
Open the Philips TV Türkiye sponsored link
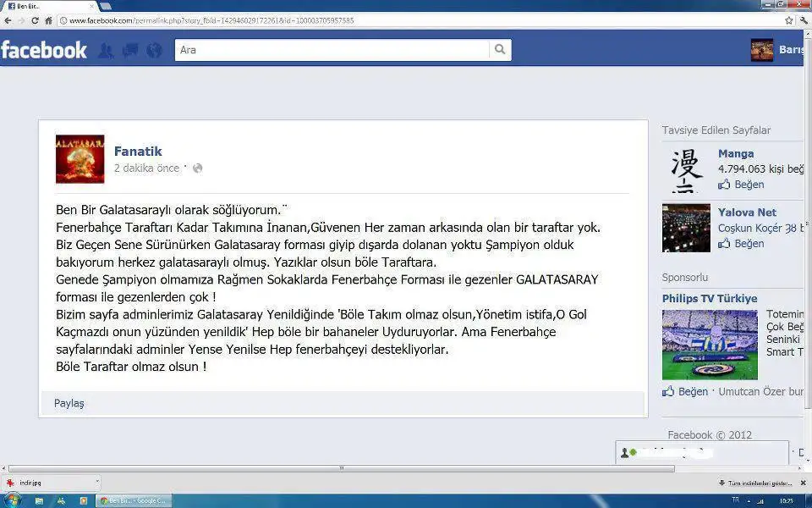tap(710, 299)
